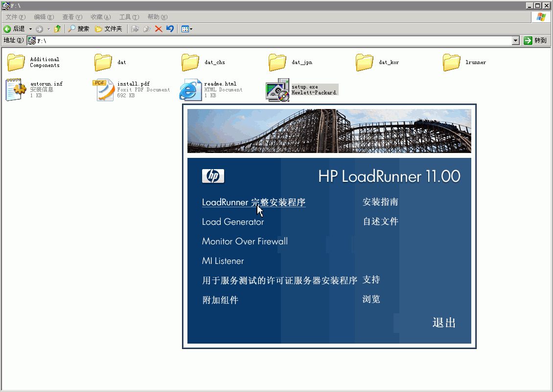Select the lrunner folder icon

[x=451, y=63]
